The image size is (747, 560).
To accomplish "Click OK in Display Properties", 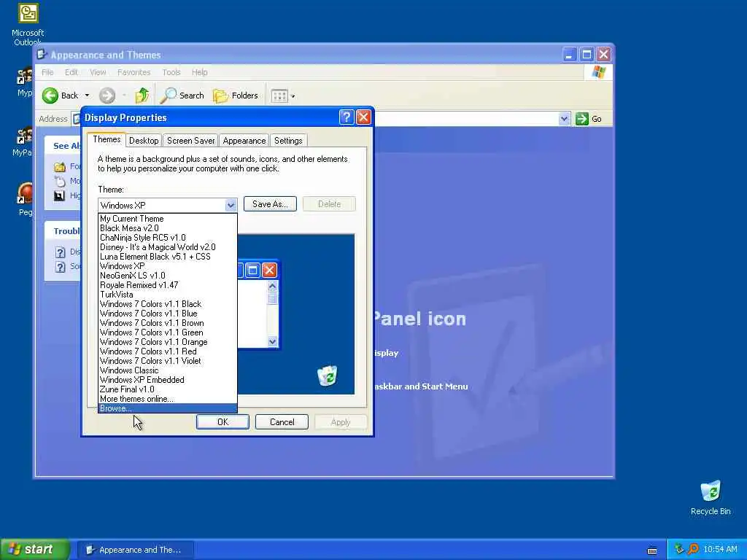I will click(x=222, y=422).
